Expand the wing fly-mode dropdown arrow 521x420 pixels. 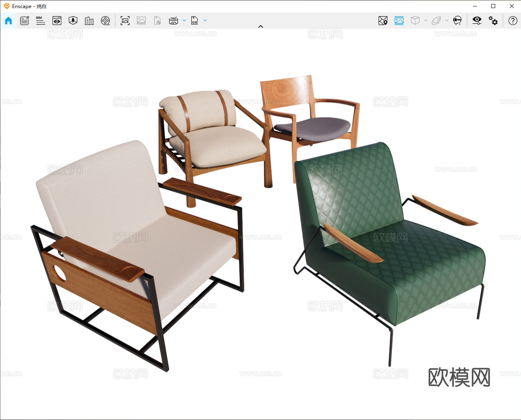point(447,20)
